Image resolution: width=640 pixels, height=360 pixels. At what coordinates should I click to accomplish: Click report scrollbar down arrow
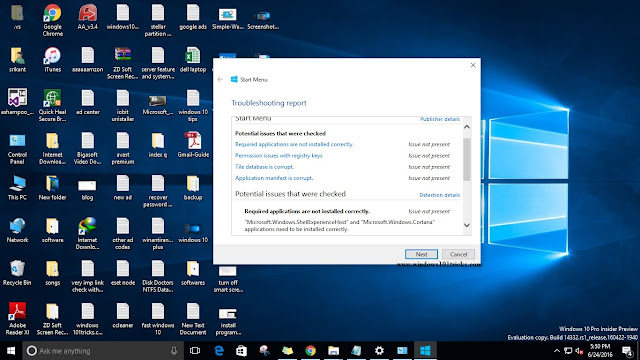[x=467, y=225]
